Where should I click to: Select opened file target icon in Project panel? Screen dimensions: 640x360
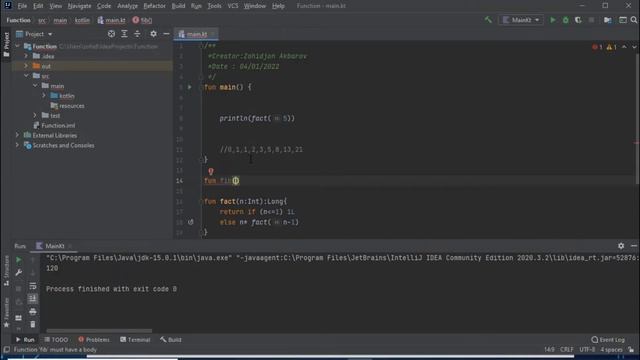[x=111, y=34]
